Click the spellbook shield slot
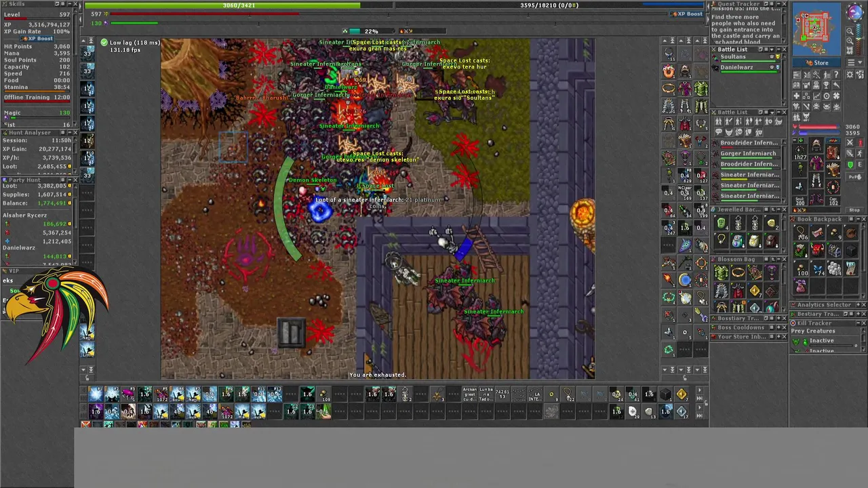868x488 pixels. (833, 169)
